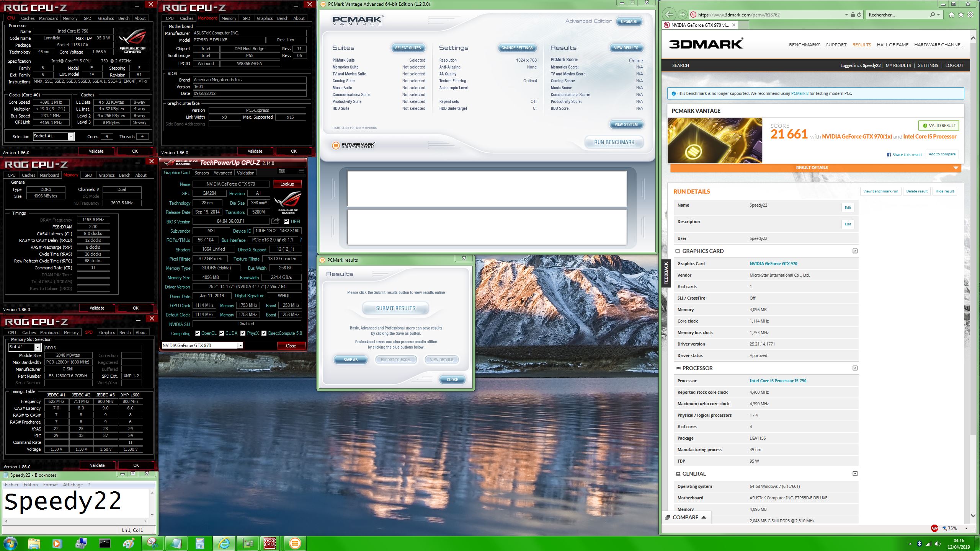This screenshot has width=980, height=551.
Task: Click the volume speaker tray icon
Action: [938, 544]
